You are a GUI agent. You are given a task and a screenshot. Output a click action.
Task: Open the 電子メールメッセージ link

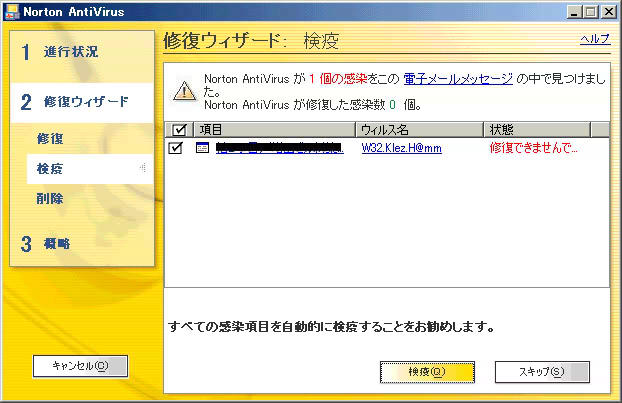click(458, 79)
